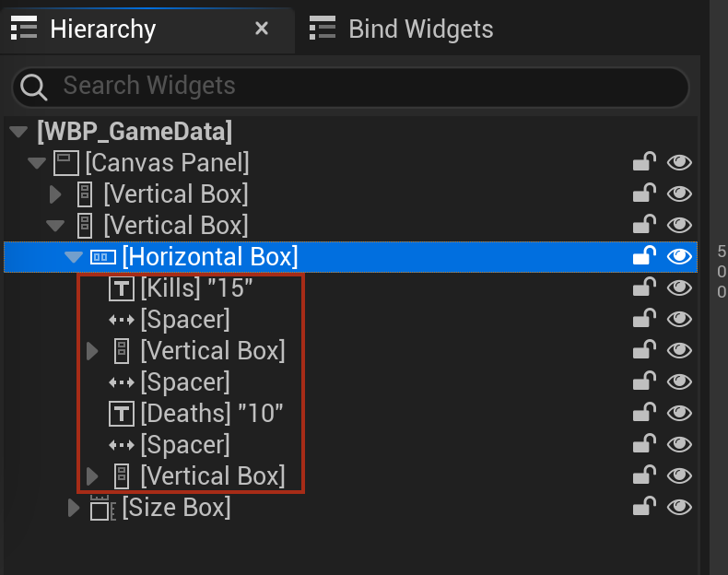Select the Kills "15" widget
This screenshot has width=728, height=575.
[x=196, y=288]
